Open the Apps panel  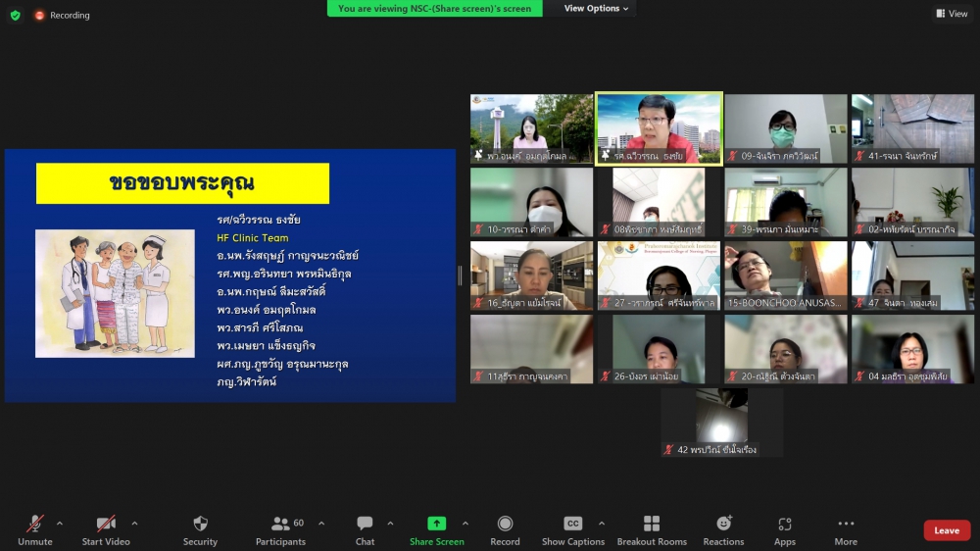[784, 525]
